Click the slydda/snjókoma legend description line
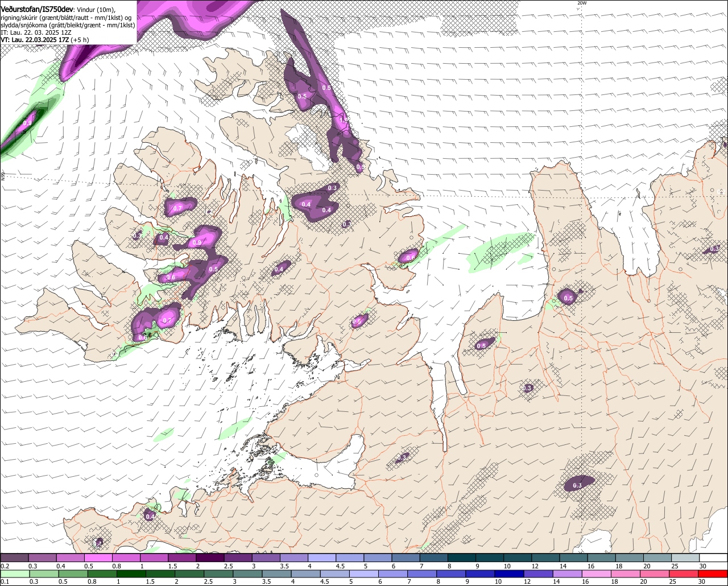The width and height of the screenshot is (728, 586). click(x=68, y=25)
